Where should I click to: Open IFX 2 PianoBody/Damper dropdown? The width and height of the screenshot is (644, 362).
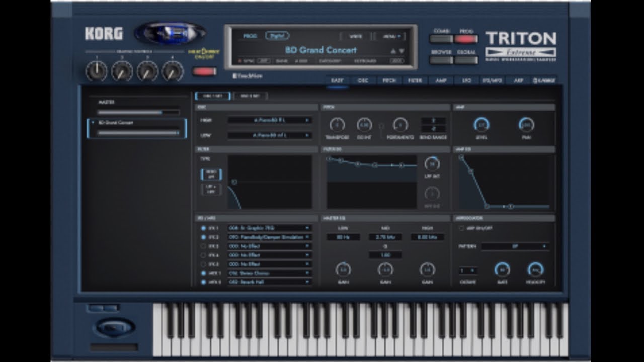tap(269, 237)
